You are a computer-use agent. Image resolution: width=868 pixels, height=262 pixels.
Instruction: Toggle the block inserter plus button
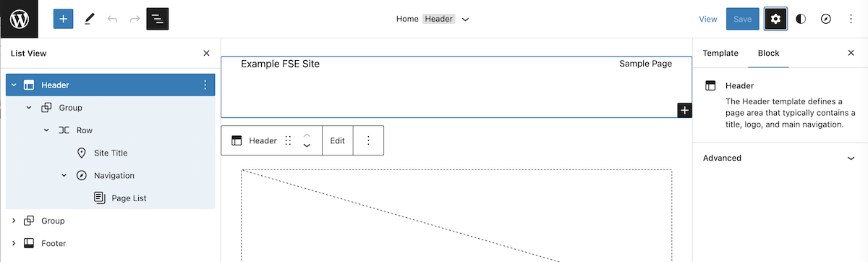click(x=64, y=19)
